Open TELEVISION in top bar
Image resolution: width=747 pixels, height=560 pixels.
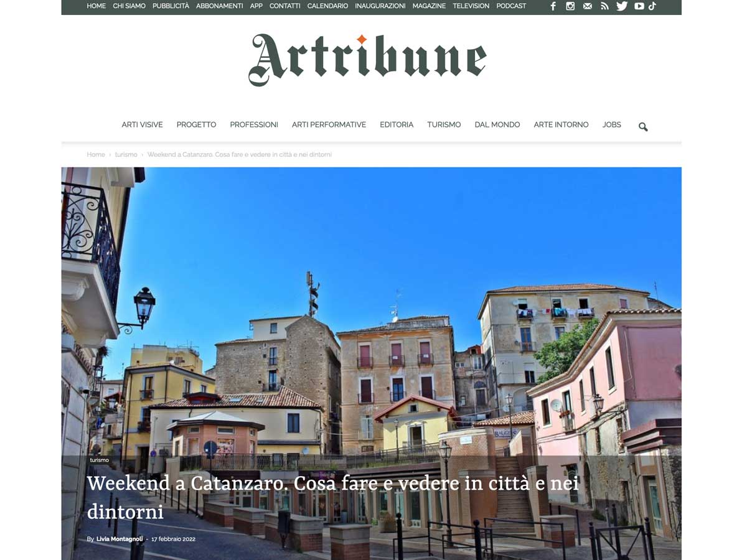[471, 6]
